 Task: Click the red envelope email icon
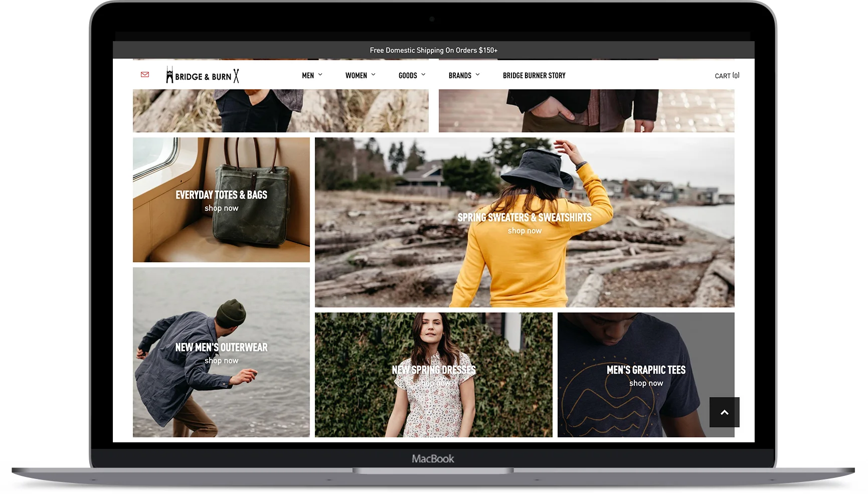point(145,75)
